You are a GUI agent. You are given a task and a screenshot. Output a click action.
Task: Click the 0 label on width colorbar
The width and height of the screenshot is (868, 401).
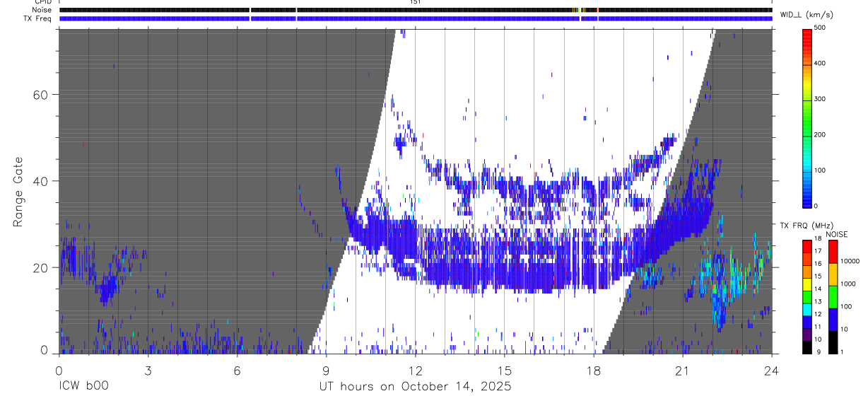tap(816, 206)
